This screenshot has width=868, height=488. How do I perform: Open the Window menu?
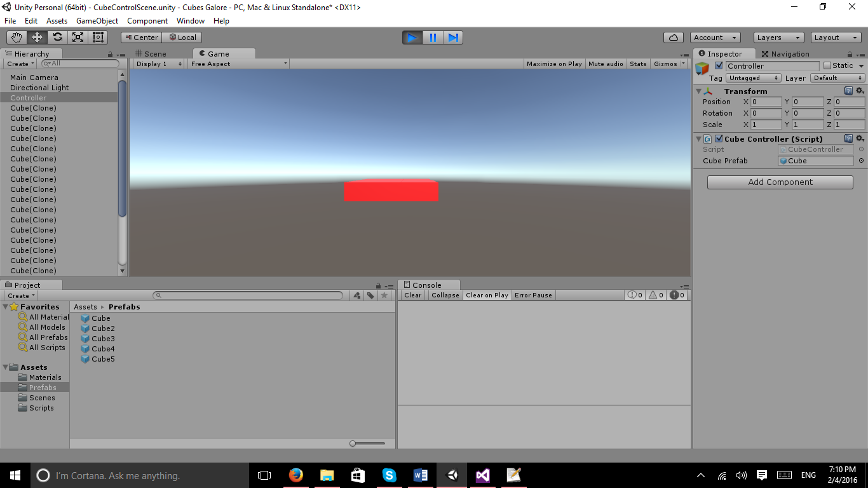click(x=191, y=21)
